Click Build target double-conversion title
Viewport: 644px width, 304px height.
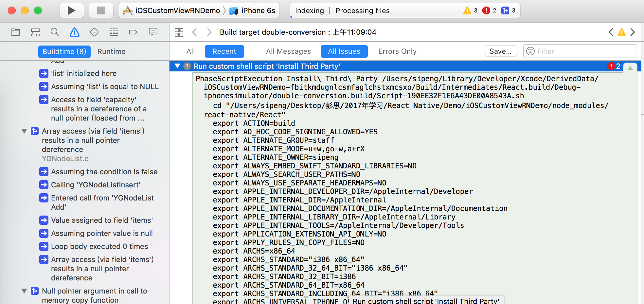click(298, 32)
